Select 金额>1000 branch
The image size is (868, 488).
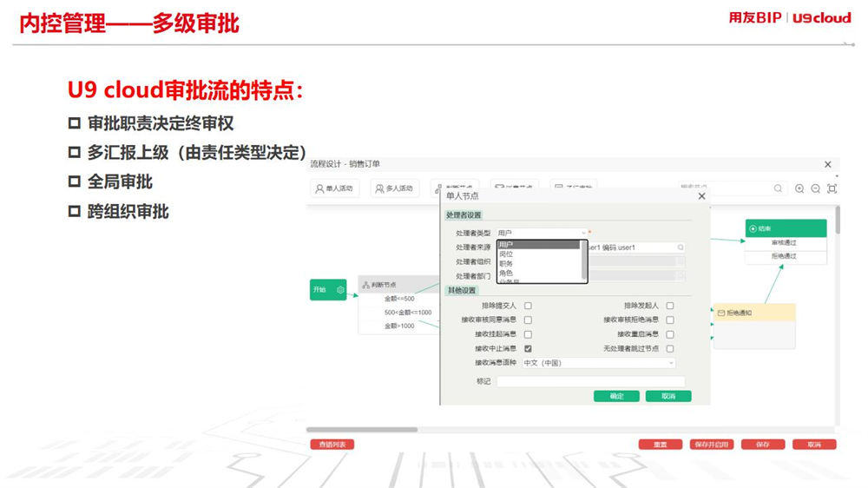click(x=399, y=326)
